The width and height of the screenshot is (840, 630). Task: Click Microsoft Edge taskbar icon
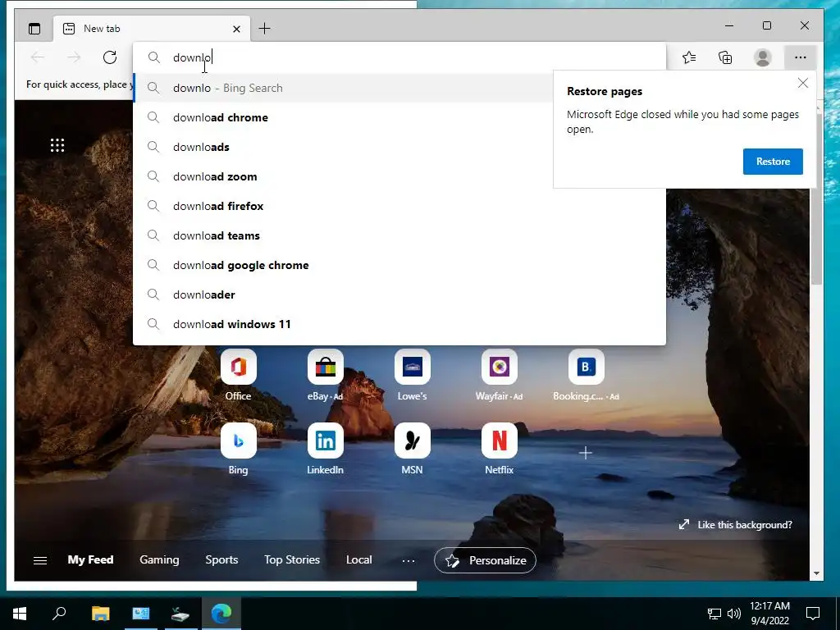coord(221,614)
